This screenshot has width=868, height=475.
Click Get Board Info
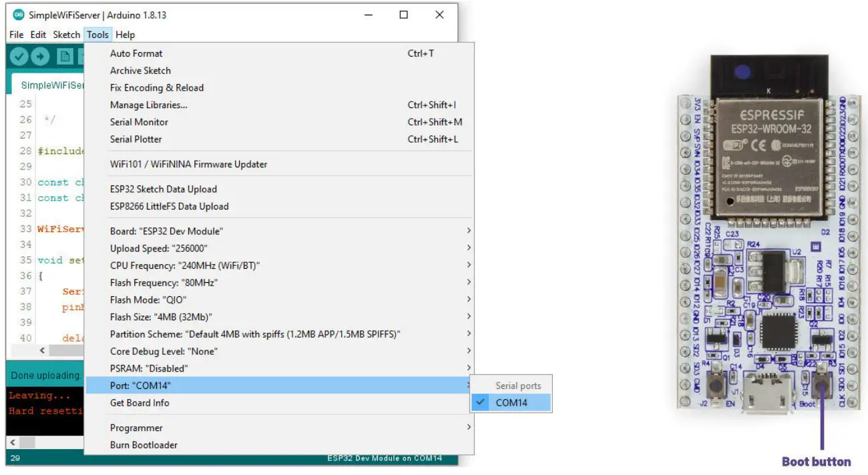click(140, 403)
